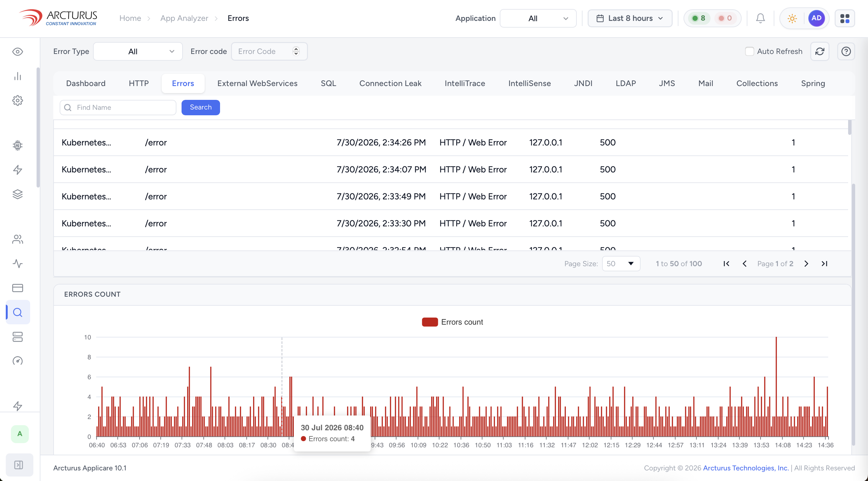Image resolution: width=868 pixels, height=481 pixels.
Task: Collapse the sidebar panel toggle icon
Action: [x=19, y=465]
